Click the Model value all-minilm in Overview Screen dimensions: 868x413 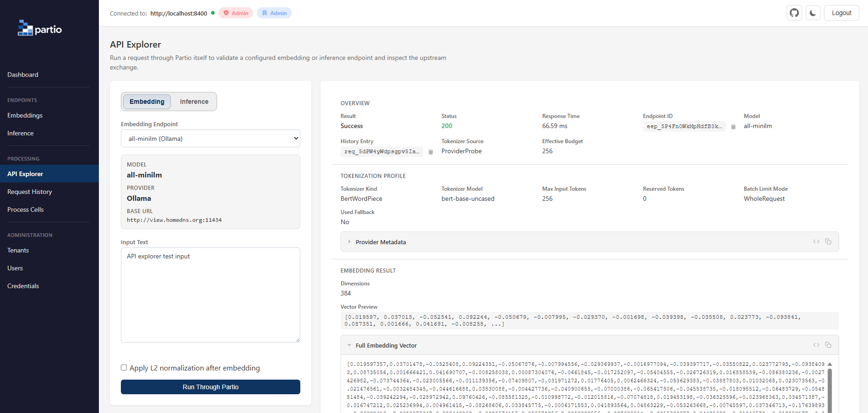click(x=758, y=126)
